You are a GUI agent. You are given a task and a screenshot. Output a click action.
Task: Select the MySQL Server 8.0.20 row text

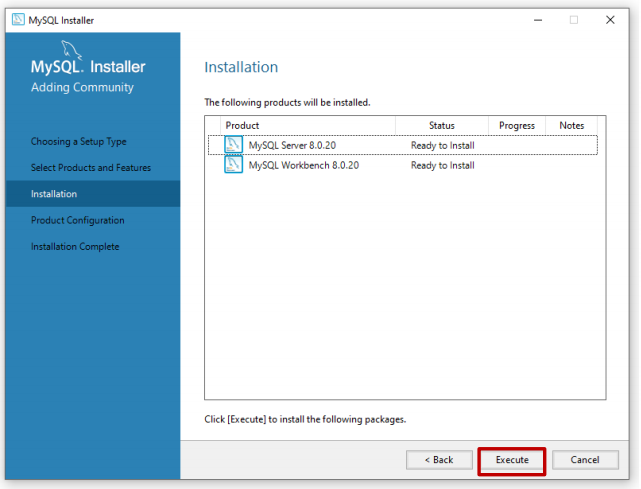pyautogui.click(x=292, y=145)
